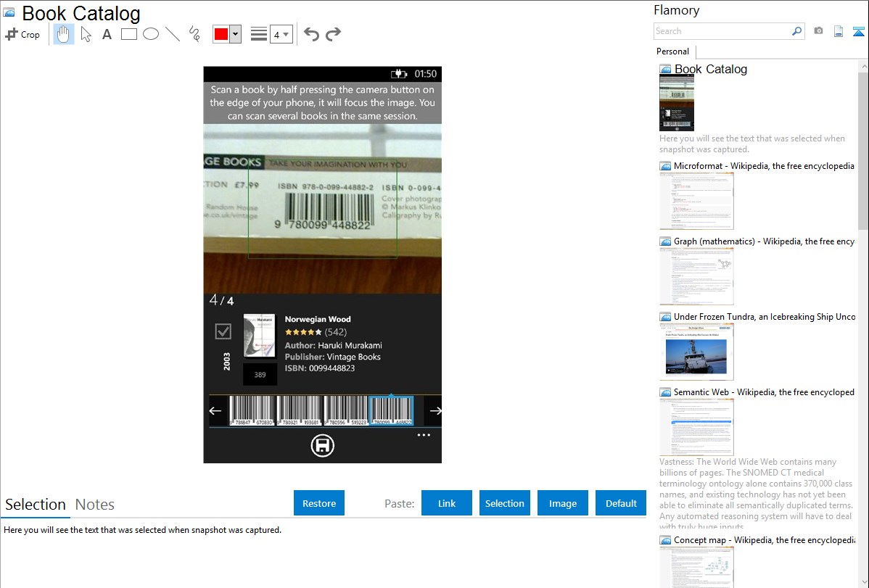
Task: Open the red color dropdown arrow
Action: coord(236,34)
